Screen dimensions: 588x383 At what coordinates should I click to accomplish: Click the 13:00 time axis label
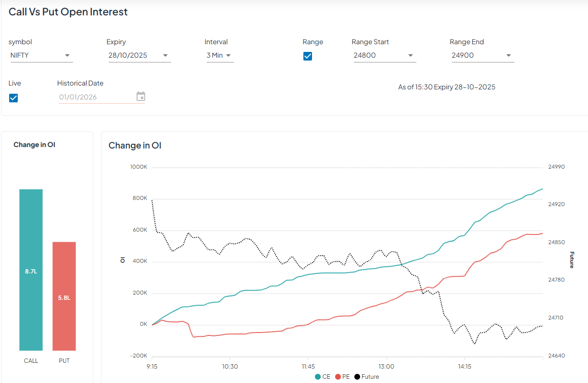pos(386,366)
